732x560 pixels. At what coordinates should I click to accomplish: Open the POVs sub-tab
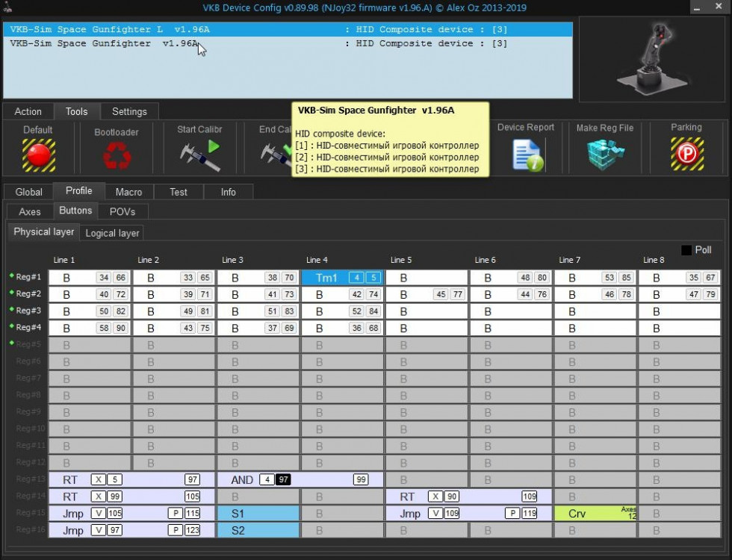[x=122, y=211]
